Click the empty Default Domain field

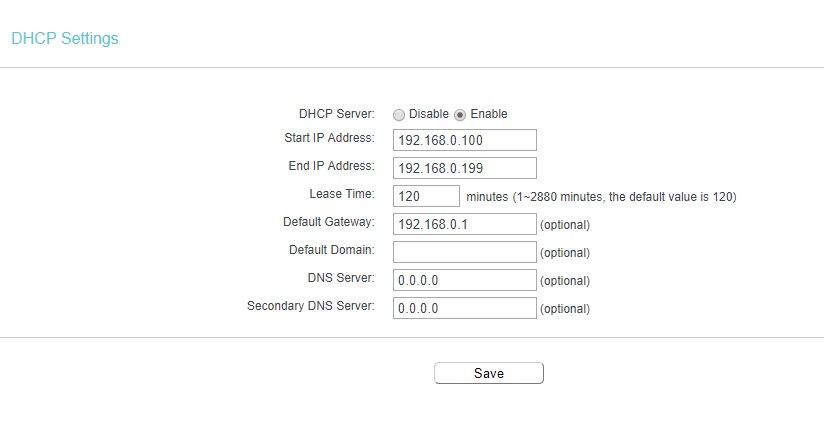465,252
